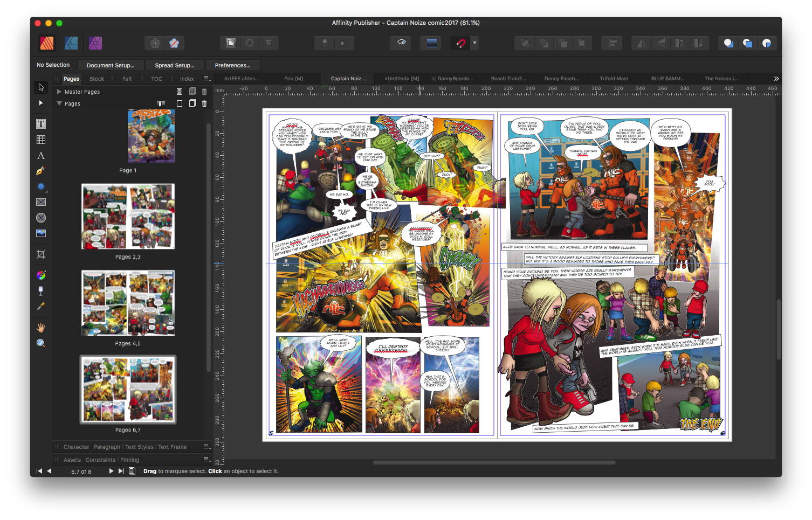Switch to the Publisher persona icon
812x520 pixels.
tap(47, 43)
